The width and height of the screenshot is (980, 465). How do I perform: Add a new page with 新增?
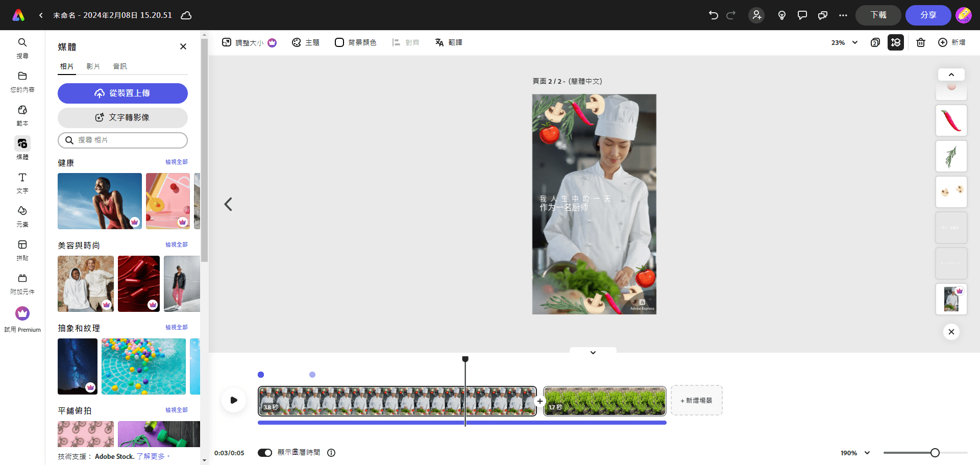(952, 42)
